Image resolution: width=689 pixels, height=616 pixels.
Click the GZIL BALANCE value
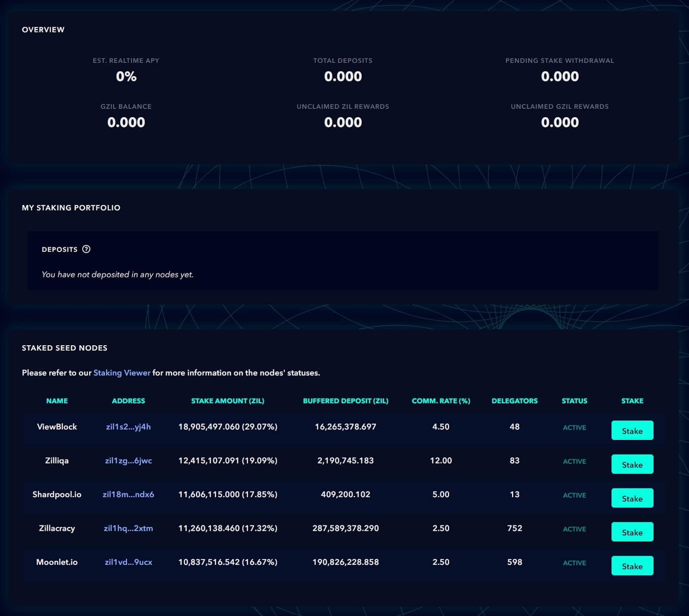(x=126, y=122)
